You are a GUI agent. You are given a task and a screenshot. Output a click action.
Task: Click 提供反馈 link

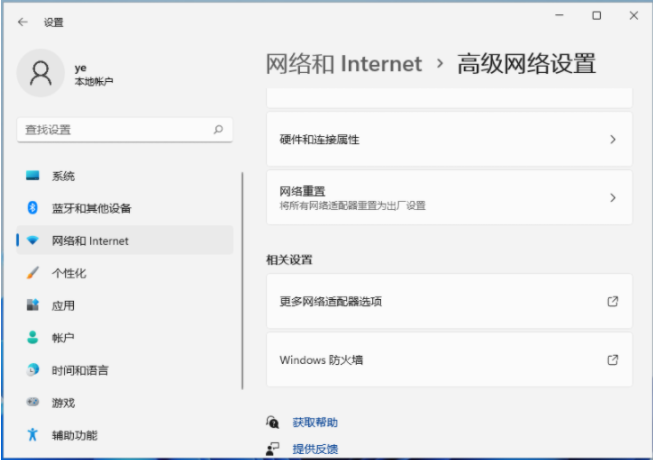[315, 449]
